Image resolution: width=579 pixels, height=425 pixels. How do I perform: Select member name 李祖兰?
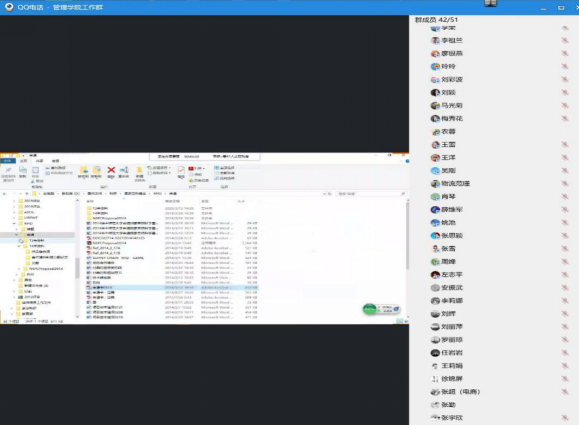pos(452,40)
